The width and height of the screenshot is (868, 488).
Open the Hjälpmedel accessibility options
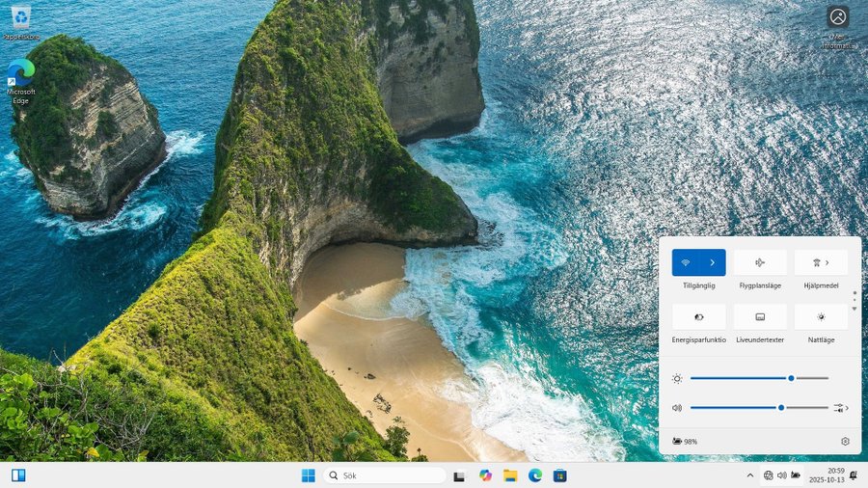pos(821,262)
